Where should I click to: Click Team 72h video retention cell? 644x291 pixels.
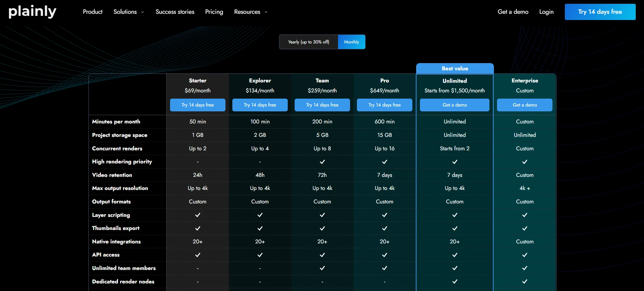point(322,175)
